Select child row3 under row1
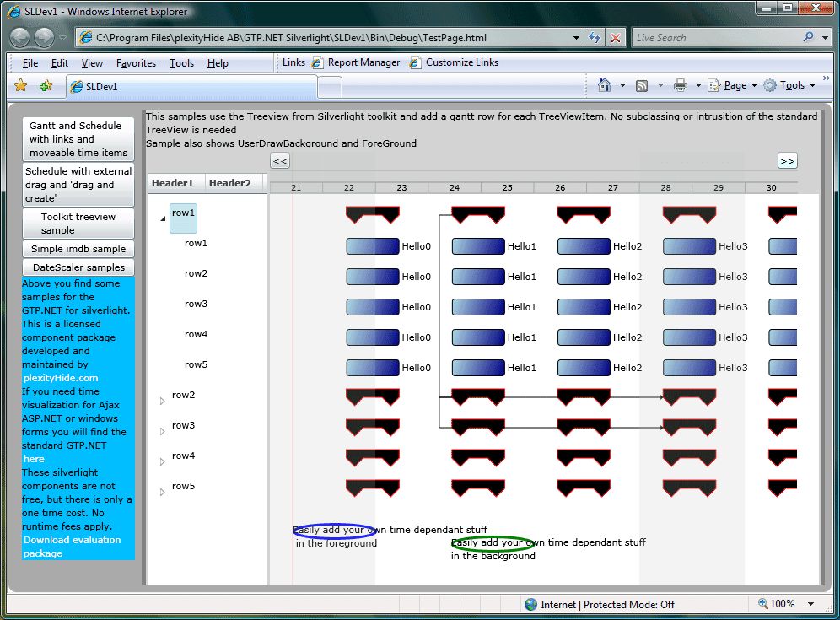Screen dimensions: 840x620 [196, 304]
